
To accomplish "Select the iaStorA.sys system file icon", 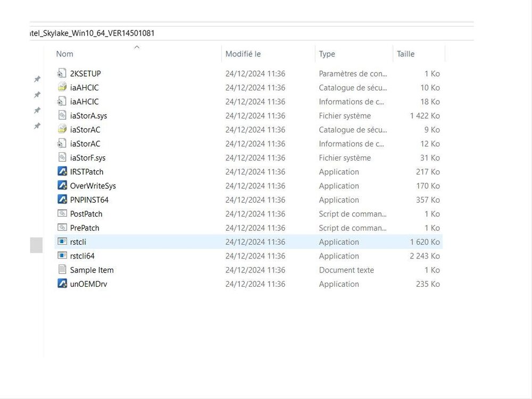I will [x=62, y=115].
